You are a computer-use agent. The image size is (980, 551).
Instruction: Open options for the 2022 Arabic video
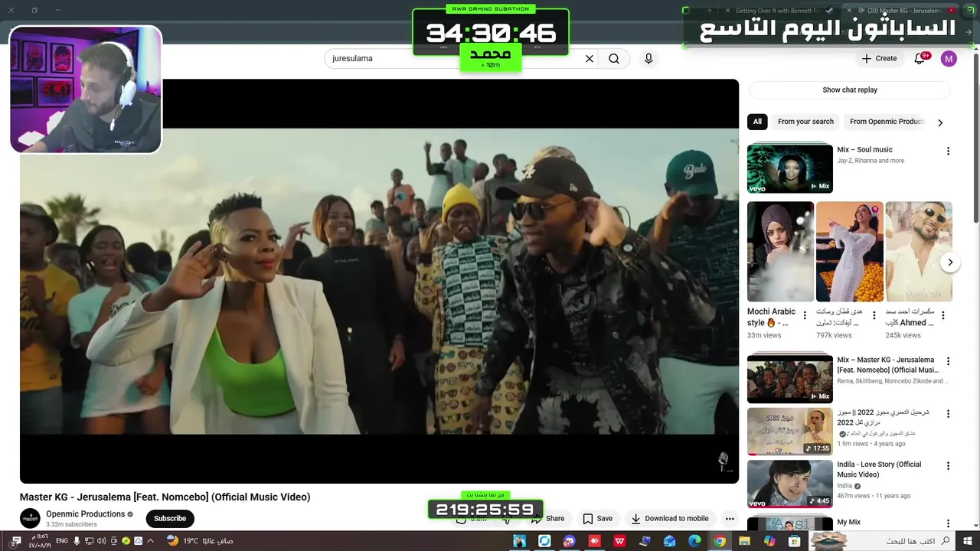pyautogui.click(x=948, y=413)
